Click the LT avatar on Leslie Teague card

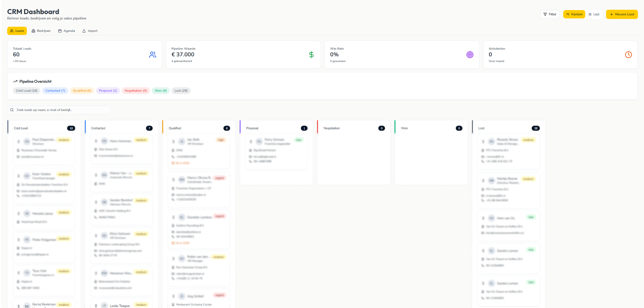click(x=104, y=305)
